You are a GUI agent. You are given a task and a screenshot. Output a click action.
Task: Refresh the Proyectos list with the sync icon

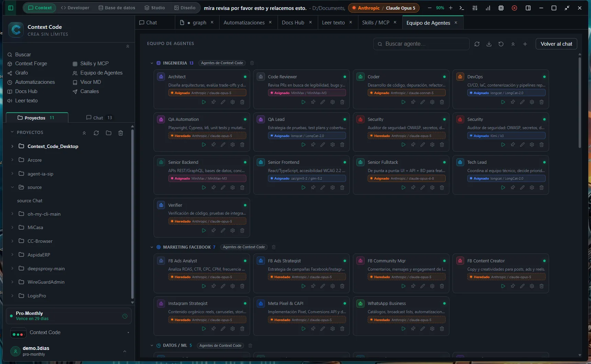tap(96, 133)
